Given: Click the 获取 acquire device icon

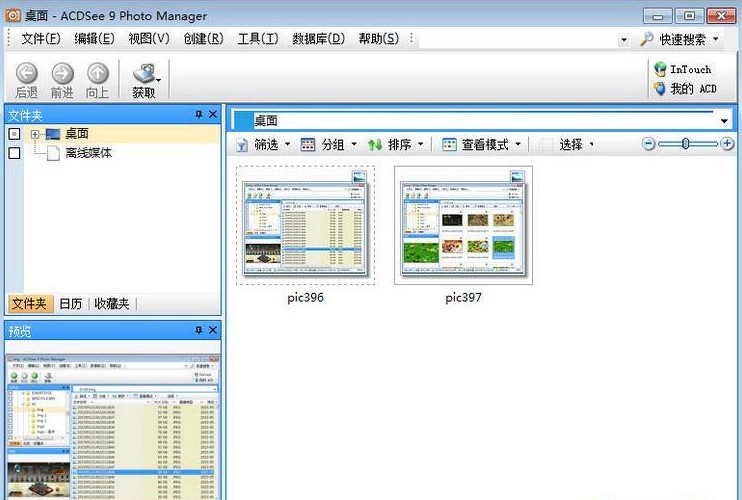Looking at the screenshot, I should [x=144, y=73].
